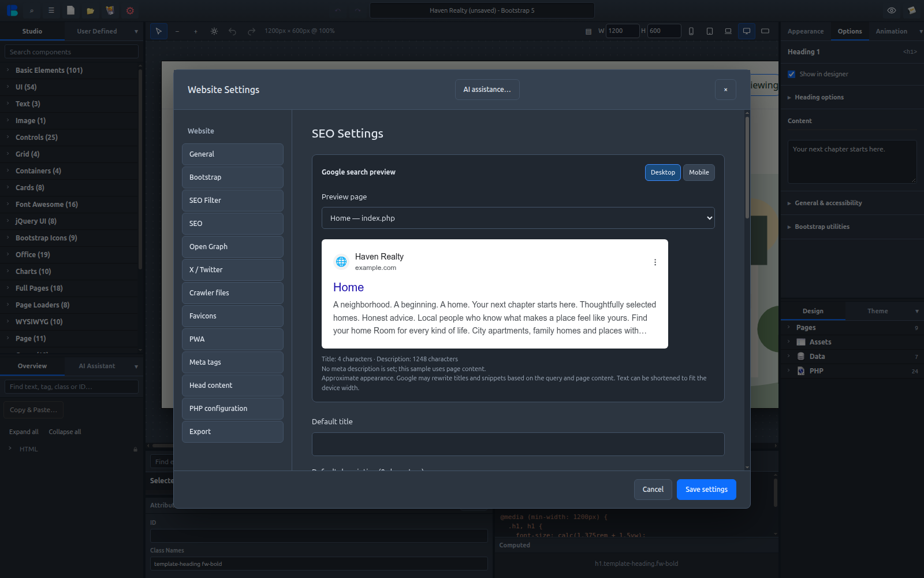
Task: Click Save settings button
Action: pyautogui.click(x=706, y=490)
